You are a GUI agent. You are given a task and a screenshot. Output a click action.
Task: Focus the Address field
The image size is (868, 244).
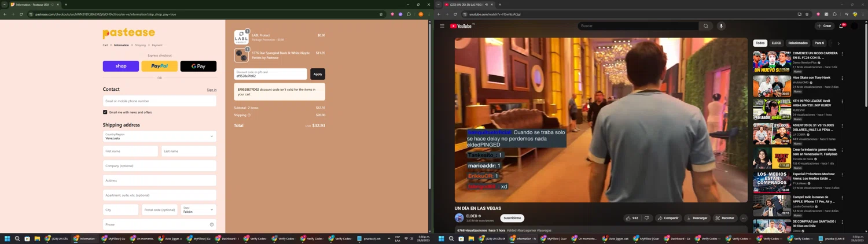(160, 180)
